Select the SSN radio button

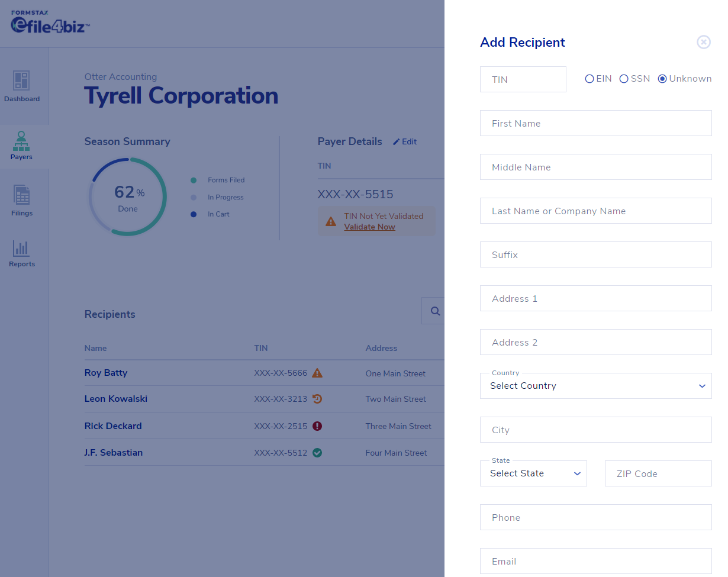pos(624,79)
